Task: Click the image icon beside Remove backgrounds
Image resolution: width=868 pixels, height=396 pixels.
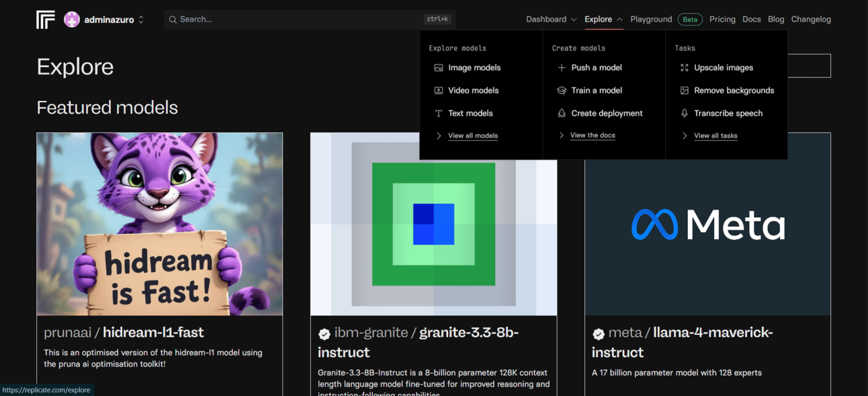Action: pos(685,91)
